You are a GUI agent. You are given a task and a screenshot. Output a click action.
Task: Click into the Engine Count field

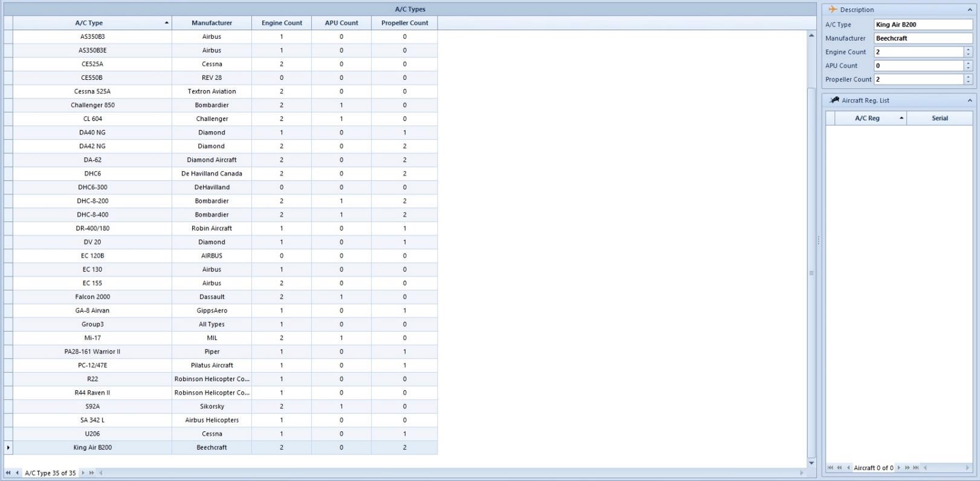click(919, 52)
